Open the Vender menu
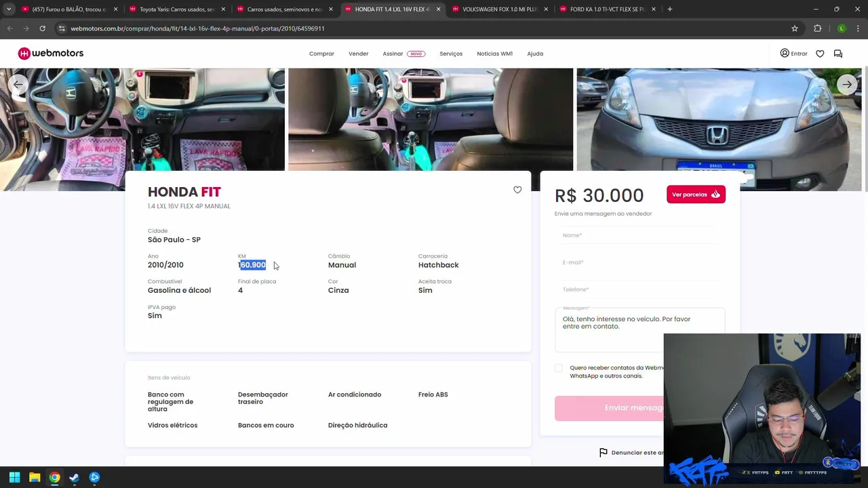 click(x=358, y=54)
